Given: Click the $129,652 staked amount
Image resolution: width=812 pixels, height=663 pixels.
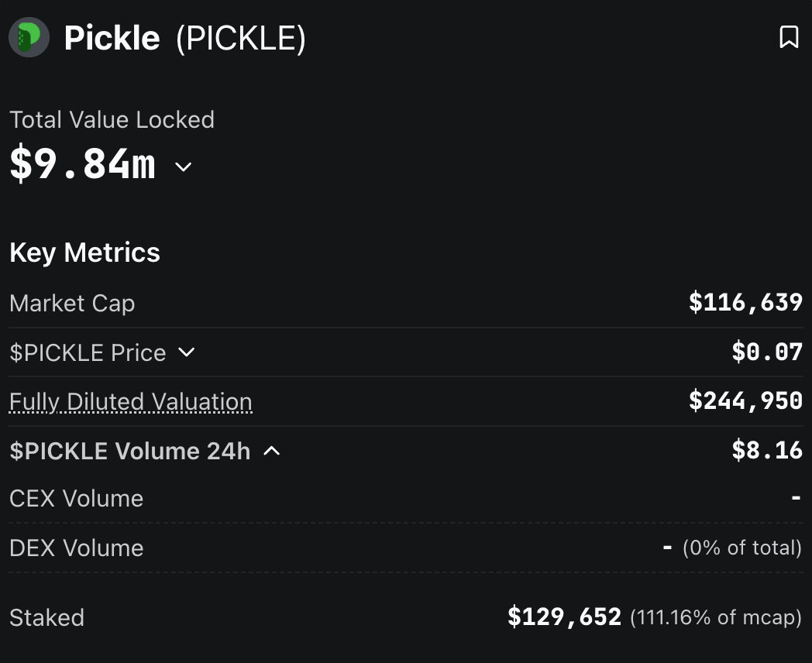Looking at the screenshot, I should 564,617.
